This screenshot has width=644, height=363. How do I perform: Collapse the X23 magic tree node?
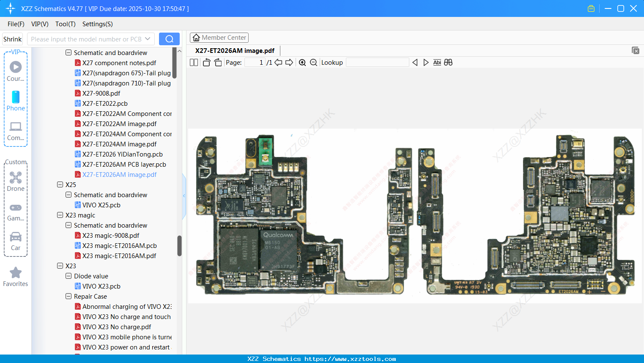[x=60, y=215]
